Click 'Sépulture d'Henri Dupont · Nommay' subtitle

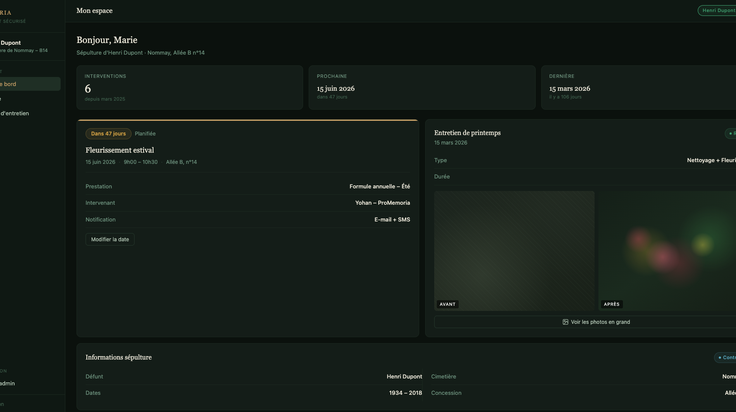tap(140, 53)
